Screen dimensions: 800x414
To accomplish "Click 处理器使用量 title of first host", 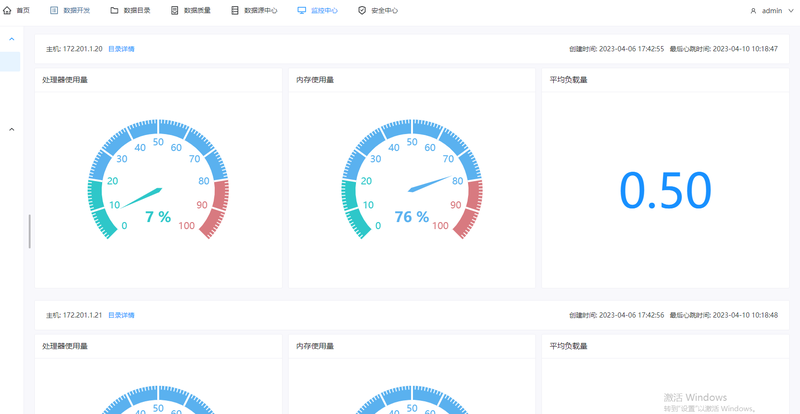I will (x=65, y=80).
